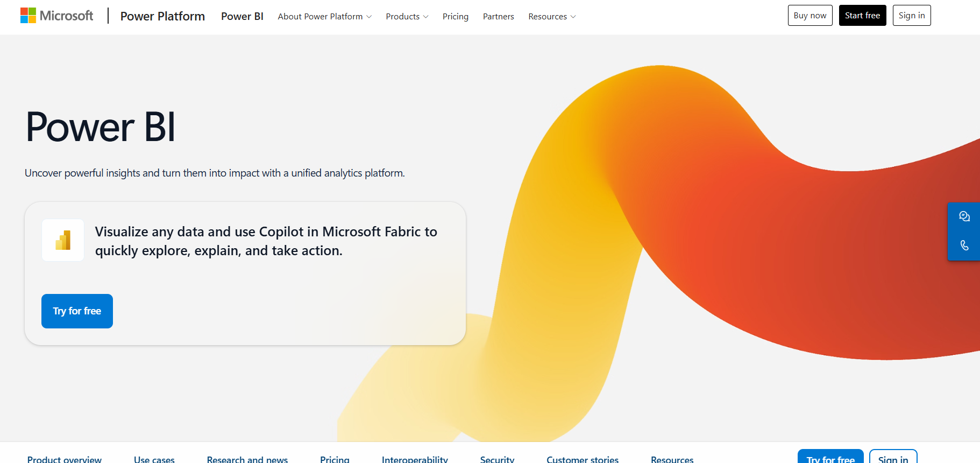Open the Power Platform home link

tap(162, 16)
